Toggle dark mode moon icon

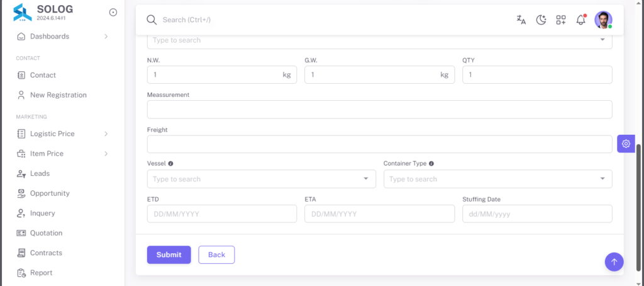point(541,20)
